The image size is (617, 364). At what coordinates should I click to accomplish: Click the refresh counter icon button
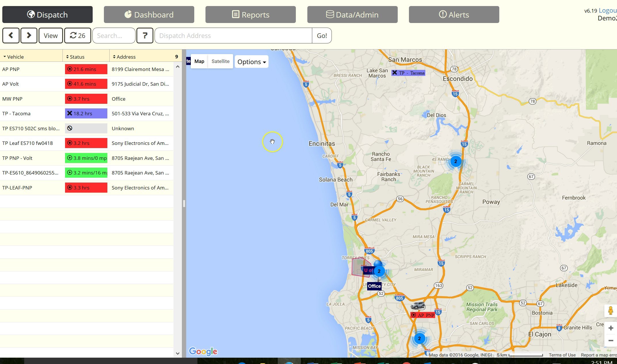click(78, 35)
